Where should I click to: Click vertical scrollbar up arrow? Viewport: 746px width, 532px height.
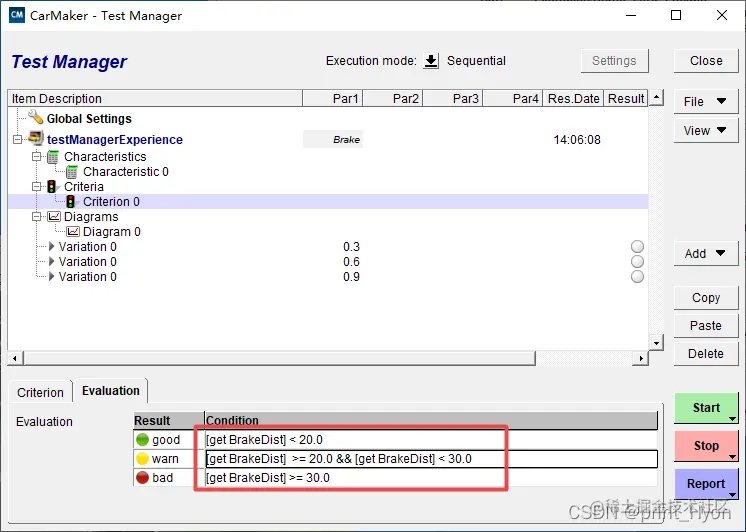(657, 98)
